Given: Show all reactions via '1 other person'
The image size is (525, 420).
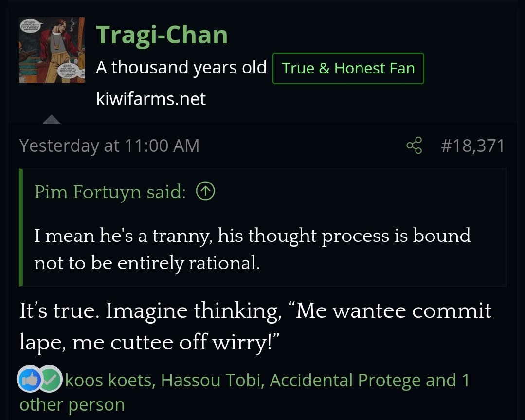Looking at the screenshot, I should (x=72, y=404).
